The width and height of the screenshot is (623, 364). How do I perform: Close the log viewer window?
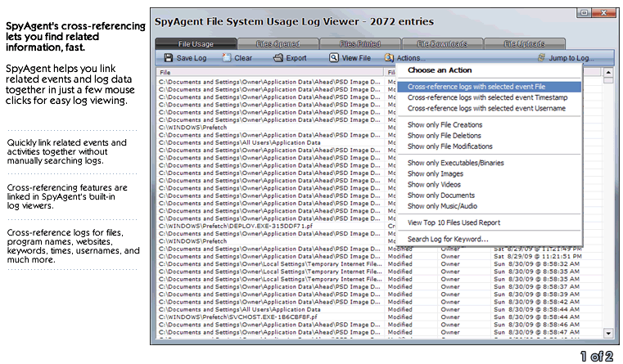click(x=603, y=13)
